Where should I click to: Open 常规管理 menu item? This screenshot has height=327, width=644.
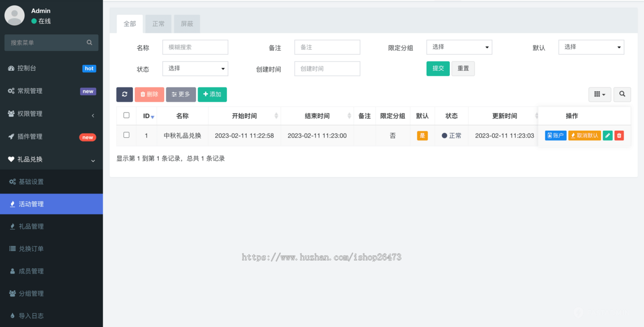point(52,91)
